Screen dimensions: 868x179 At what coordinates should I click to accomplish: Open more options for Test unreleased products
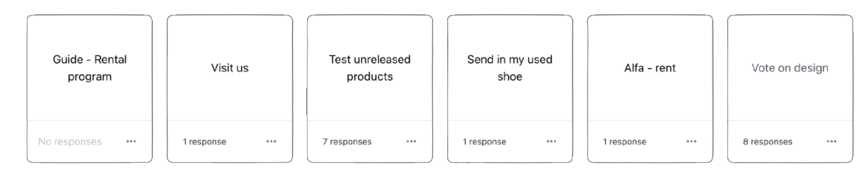(x=411, y=141)
